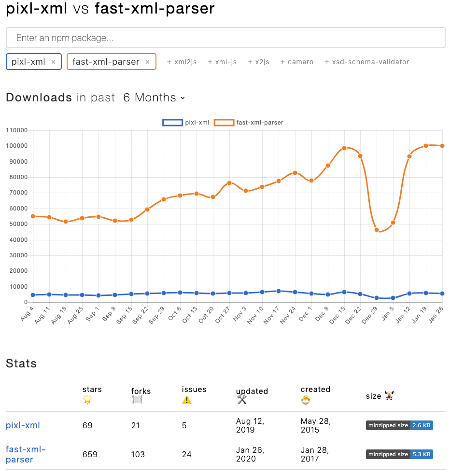Click the page title 'pixl-xml vs fast-xml-parser'
Image resolution: width=450 pixels, height=476 pixels.
[x=110, y=8]
